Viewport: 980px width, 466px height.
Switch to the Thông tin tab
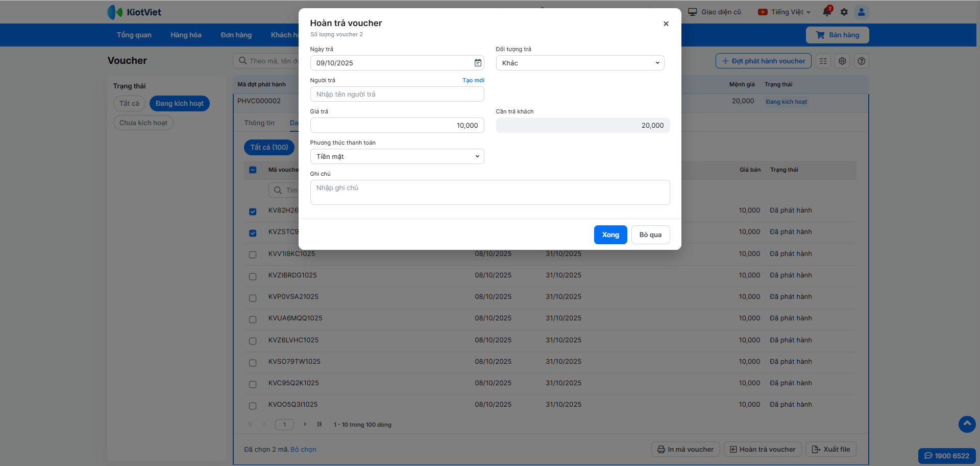point(259,123)
